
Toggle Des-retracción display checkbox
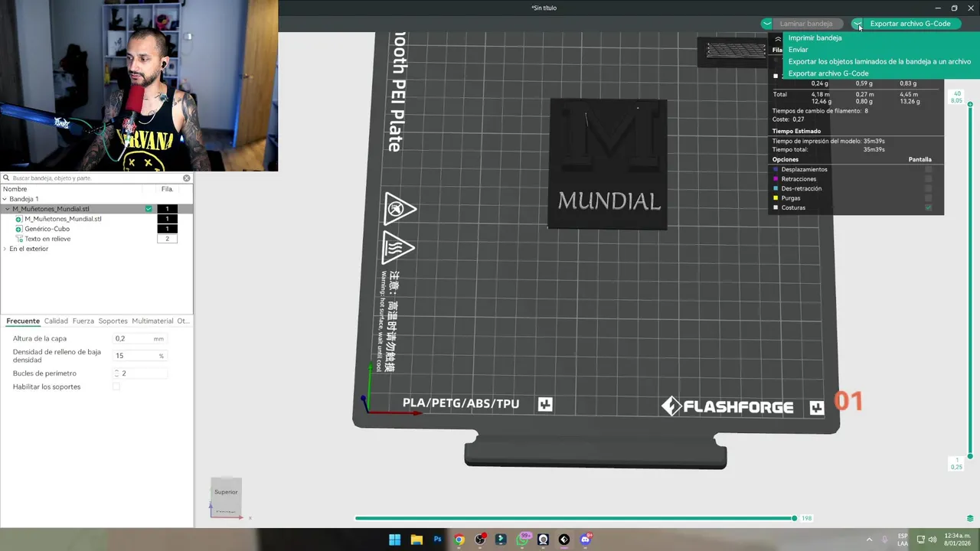[x=929, y=188]
